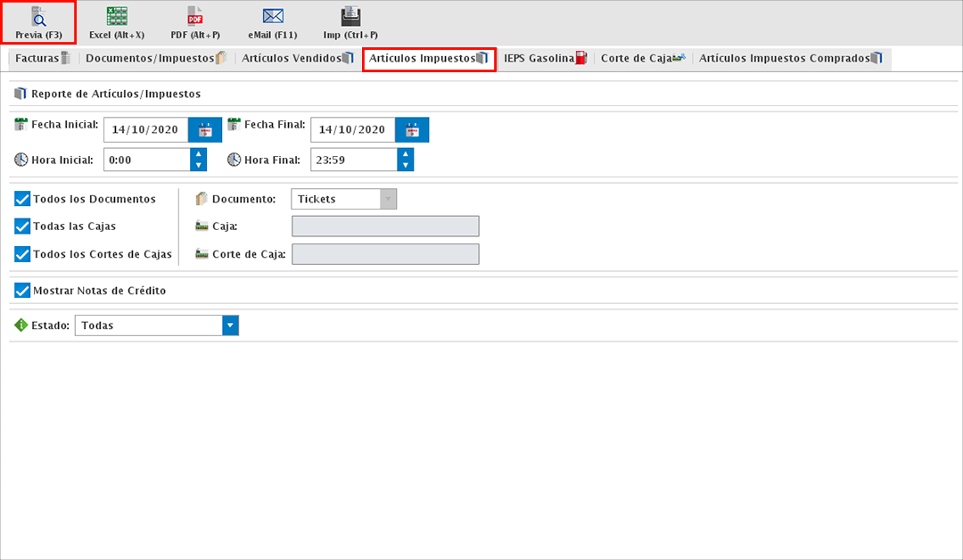
Task: Click the Previa (F3) preview icon
Action: (38, 18)
